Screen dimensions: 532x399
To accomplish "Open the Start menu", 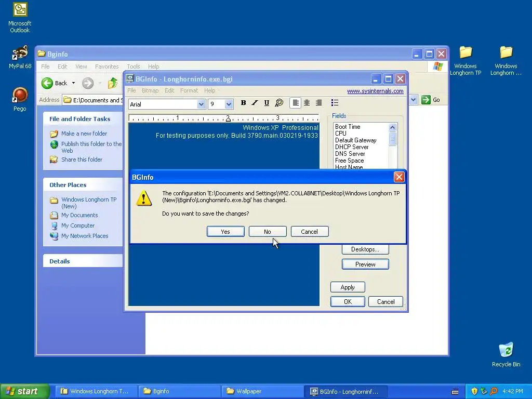I will click(x=24, y=391).
